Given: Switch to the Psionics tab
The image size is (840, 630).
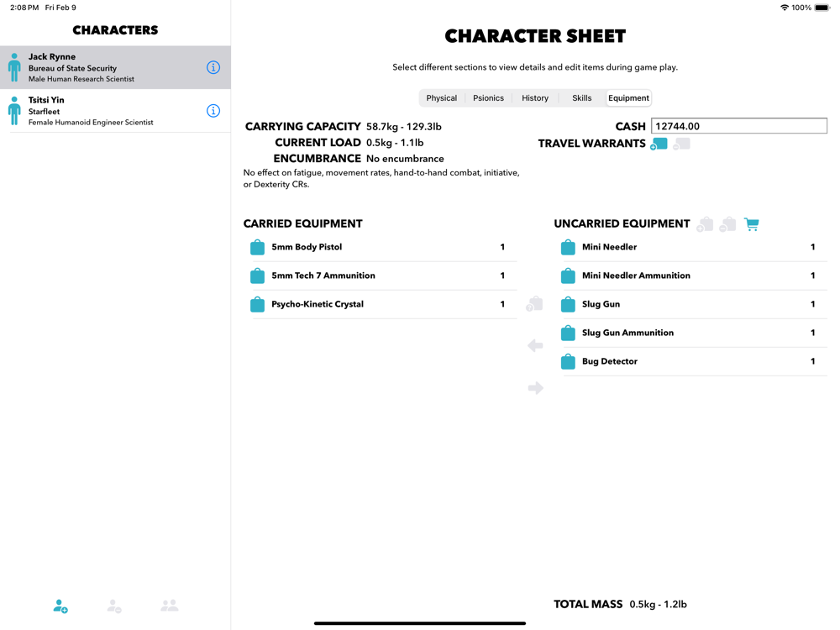Looking at the screenshot, I should [488, 98].
